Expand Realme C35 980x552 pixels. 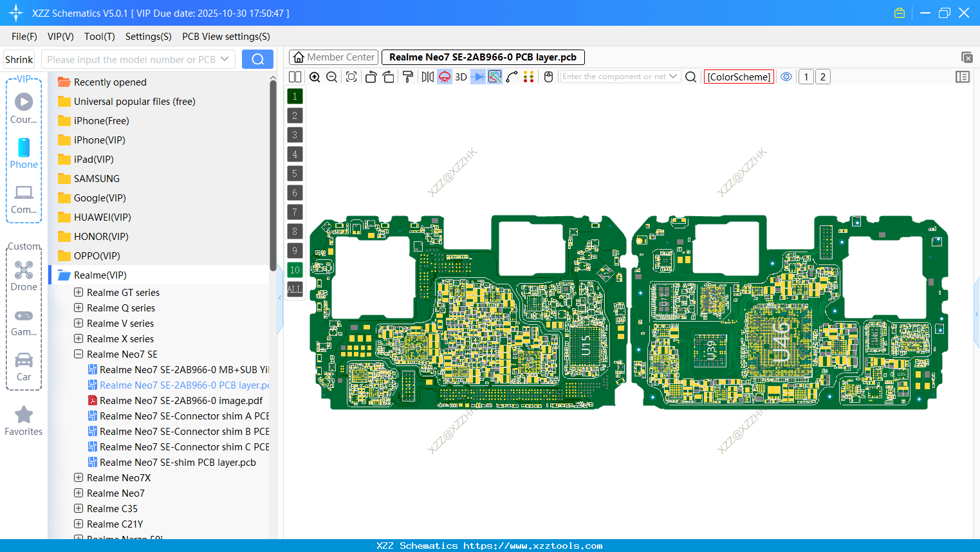click(x=79, y=508)
